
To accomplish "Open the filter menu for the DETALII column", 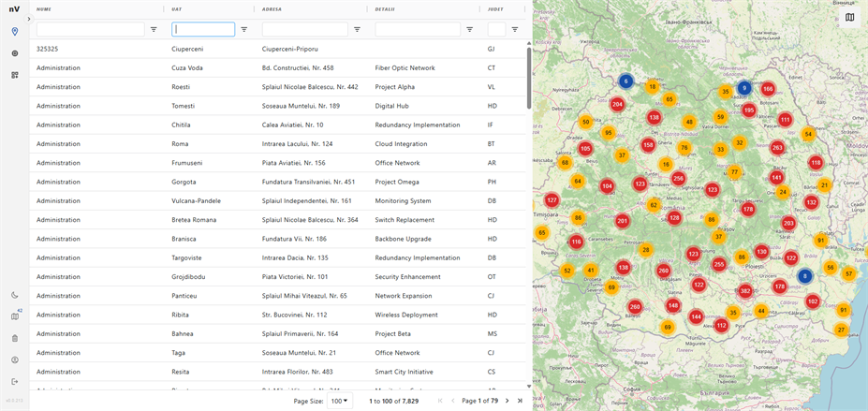I will coord(469,29).
